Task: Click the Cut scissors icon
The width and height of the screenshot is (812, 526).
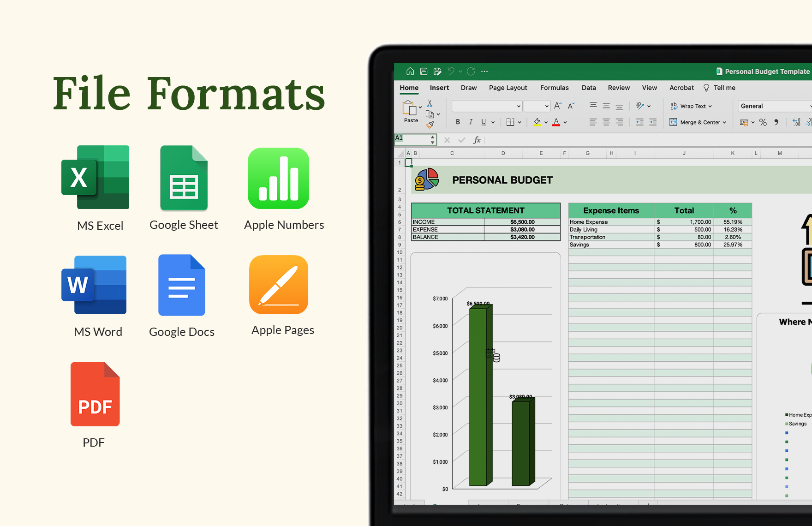Action: [430, 103]
